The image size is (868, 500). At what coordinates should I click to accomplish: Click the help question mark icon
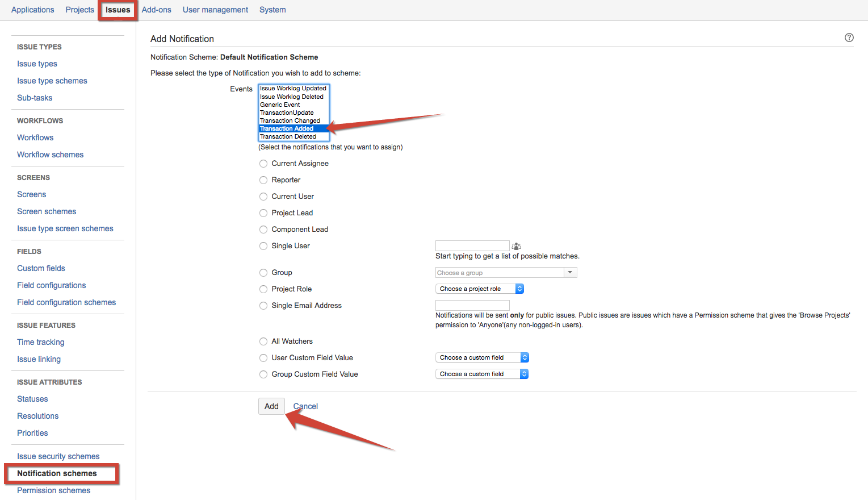pos(849,37)
